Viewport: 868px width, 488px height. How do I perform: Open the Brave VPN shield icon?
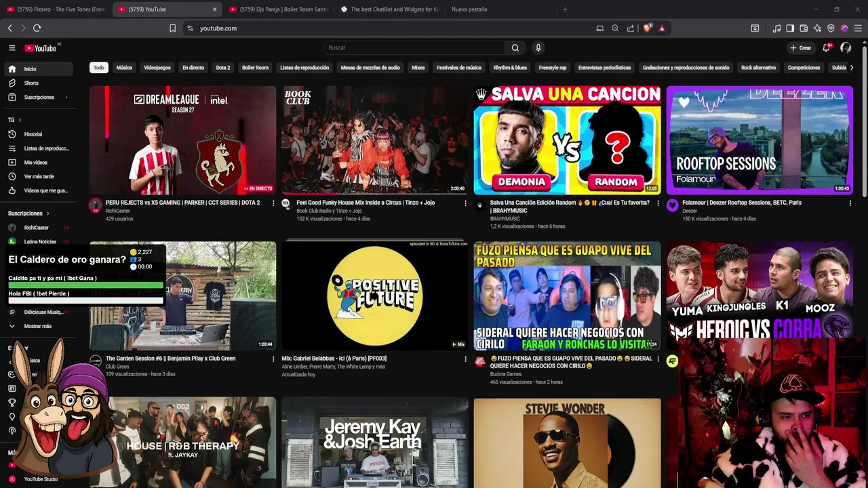831,28
